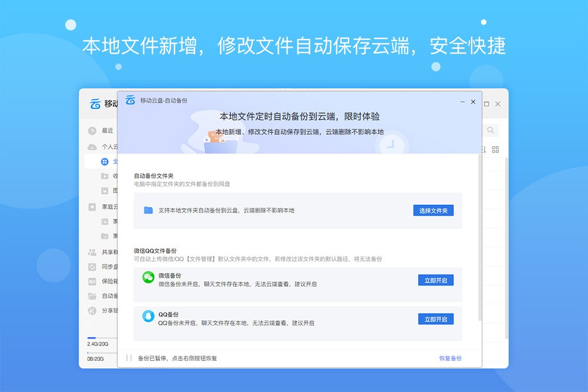Click the 本地文件定时自动备份到云端 banner heading

point(299,117)
